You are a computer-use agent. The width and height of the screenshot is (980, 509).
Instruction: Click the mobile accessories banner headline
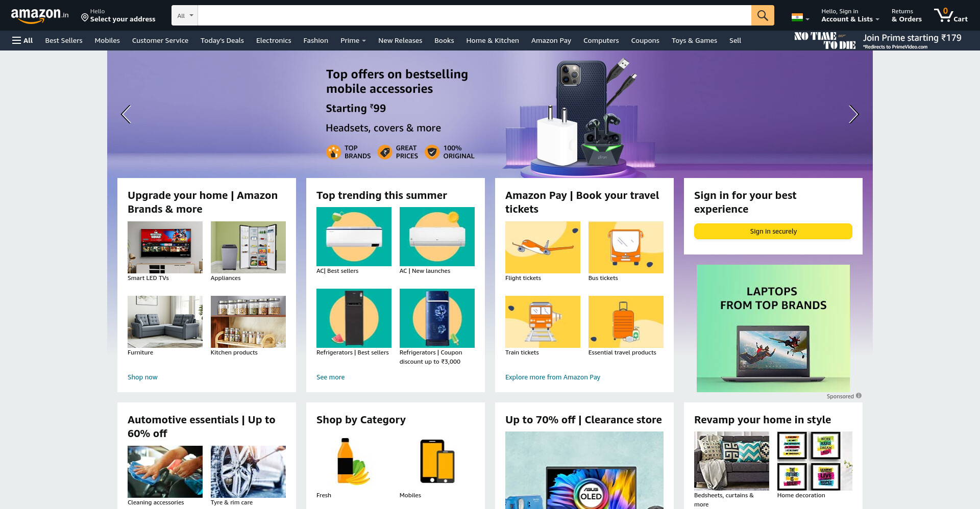coord(397,82)
